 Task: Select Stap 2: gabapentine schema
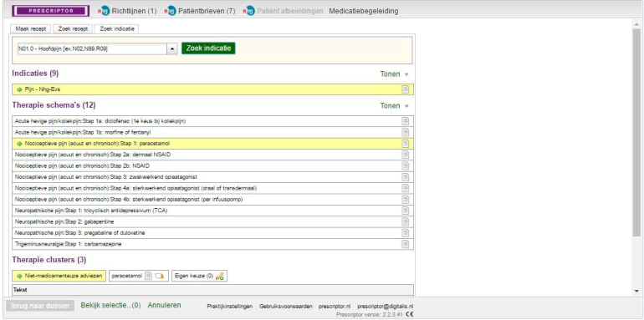[x=212, y=221]
